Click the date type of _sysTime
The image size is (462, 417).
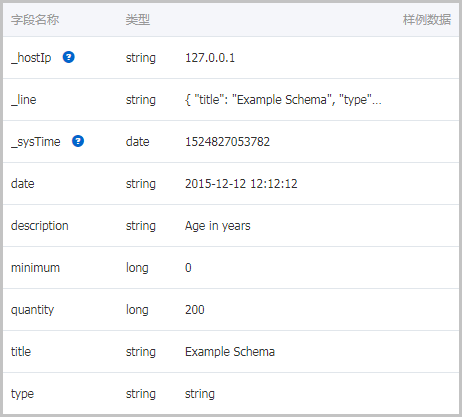pos(137,142)
